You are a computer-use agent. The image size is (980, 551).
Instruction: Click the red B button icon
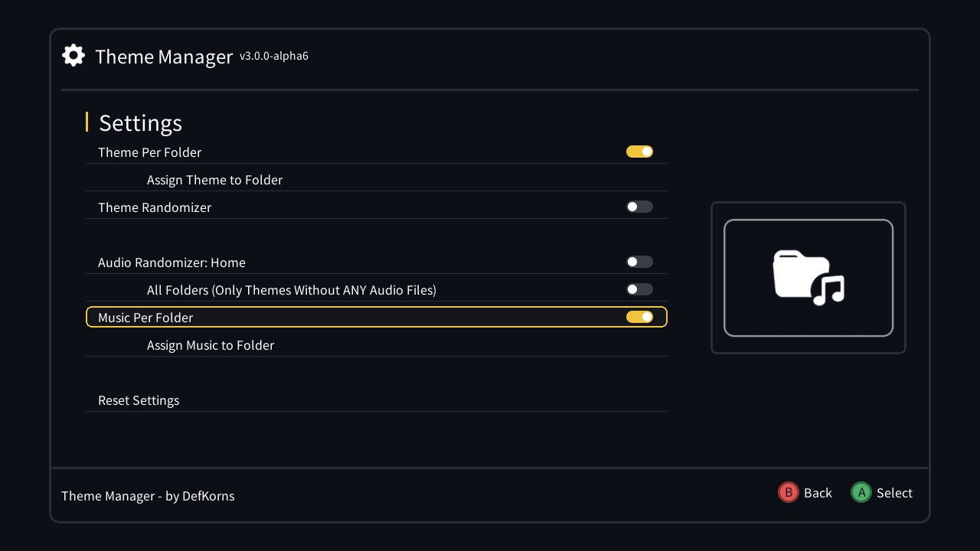pyautogui.click(x=789, y=492)
